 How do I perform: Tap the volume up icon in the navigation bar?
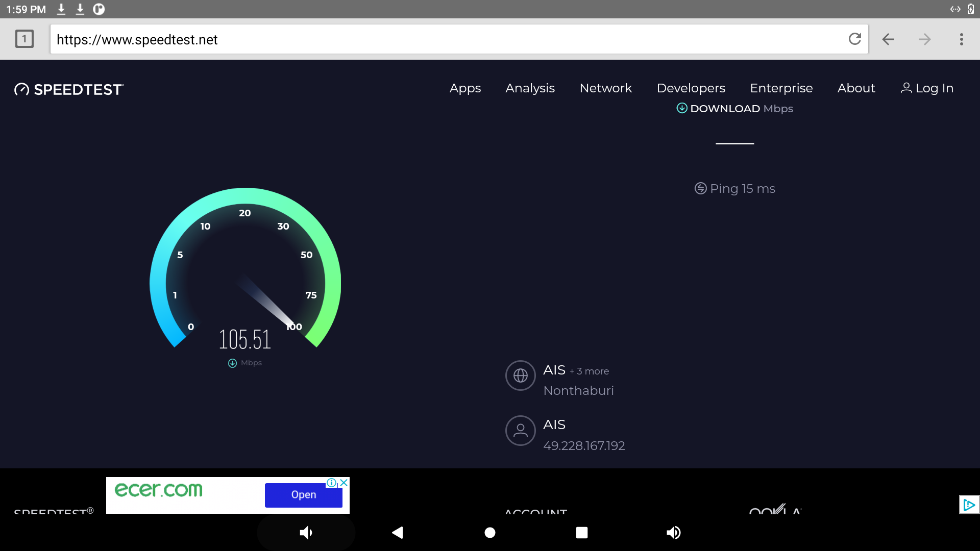tap(674, 533)
